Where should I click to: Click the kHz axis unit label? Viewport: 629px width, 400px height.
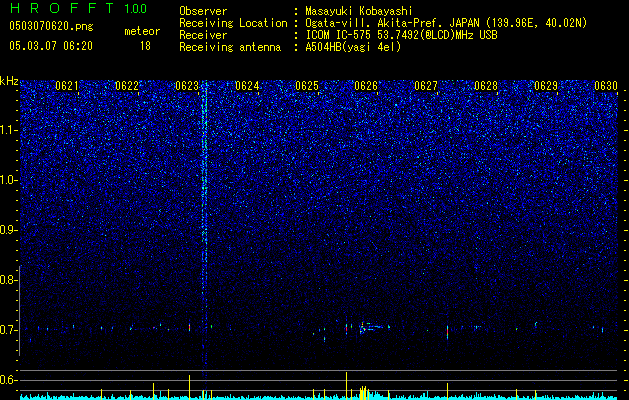click(x=9, y=81)
